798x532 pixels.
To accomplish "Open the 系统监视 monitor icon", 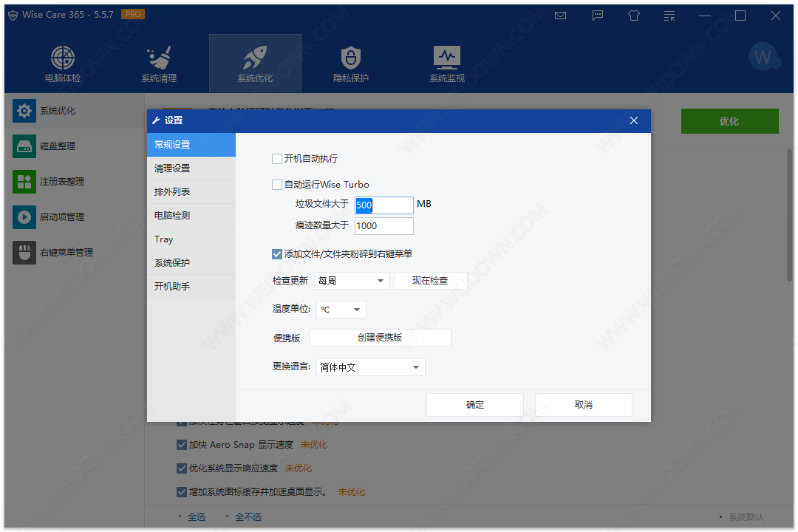I will (x=446, y=58).
